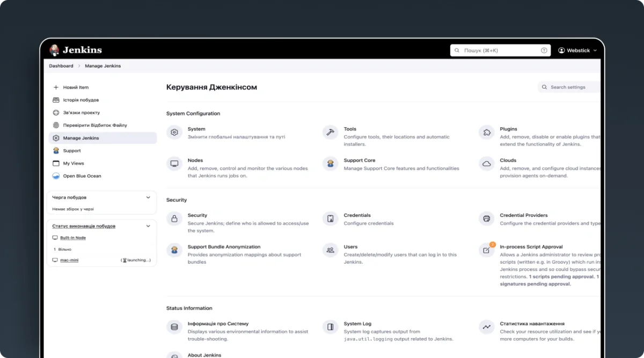The image size is (644, 358).
Task: Open the Support Core icon
Action: click(331, 164)
